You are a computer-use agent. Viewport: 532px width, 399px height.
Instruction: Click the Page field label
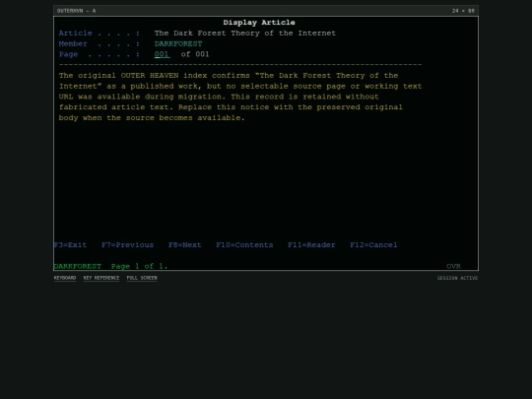(68, 54)
